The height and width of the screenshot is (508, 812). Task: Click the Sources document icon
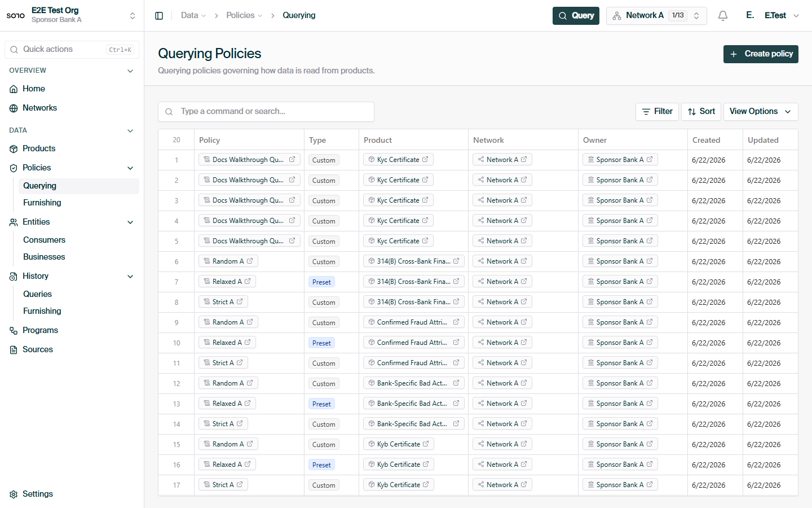pyautogui.click(x=14, y=350)
